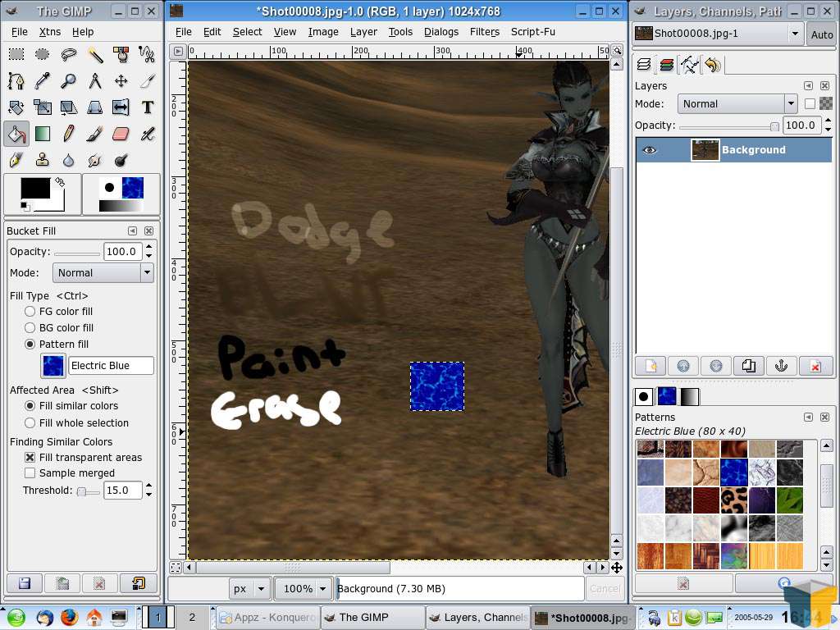The image size is (840, 630).
Task: Select the Measure tool
Action: click(x=95, y=81)
